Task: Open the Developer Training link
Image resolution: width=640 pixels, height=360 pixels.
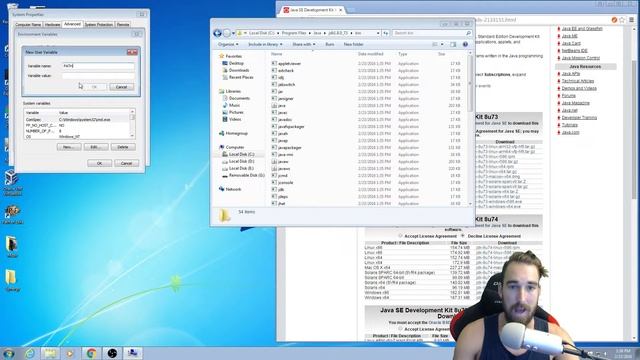Action: click(x=579, y=118)
